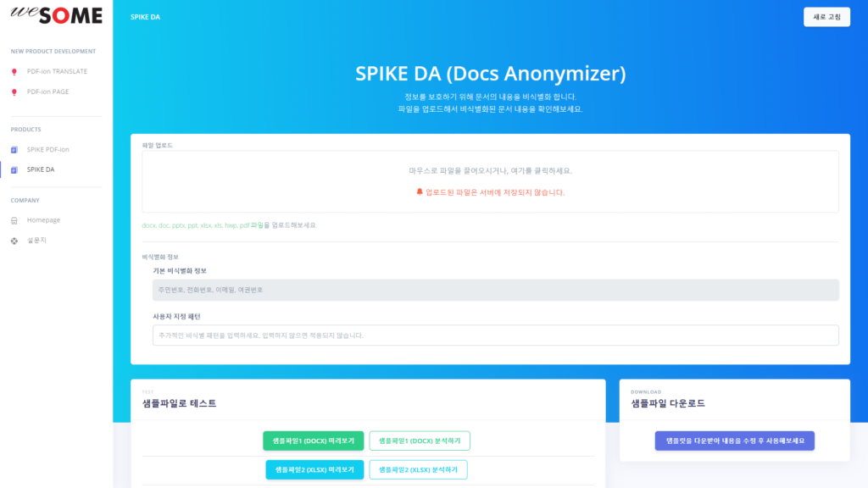Click the pin icon beside PDF-ion PAGE
This screenshot has height=488, width=868.
coord(13,91)
